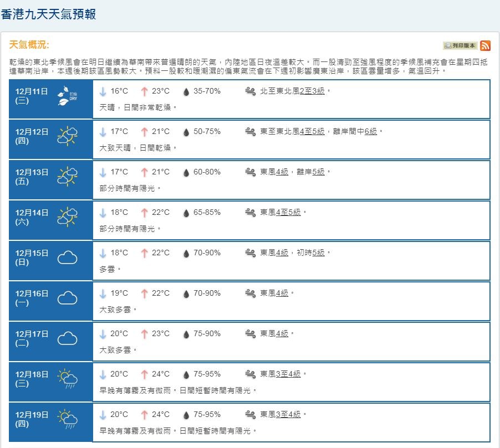The width and height of the screenshot is (500, 448).
Task: Open the 5級 offshore link for 12月13日
Action: [318, 172]
